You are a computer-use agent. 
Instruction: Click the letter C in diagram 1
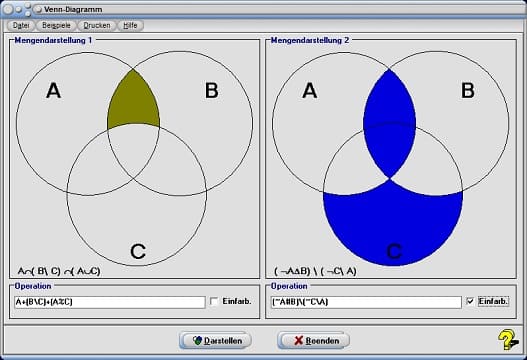click(x=138, y=251)
